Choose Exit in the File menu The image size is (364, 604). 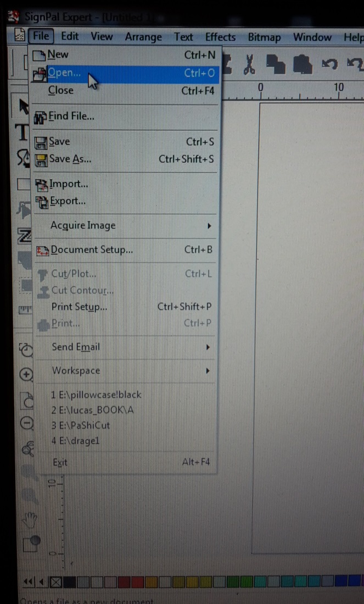(x=127, y=462)
